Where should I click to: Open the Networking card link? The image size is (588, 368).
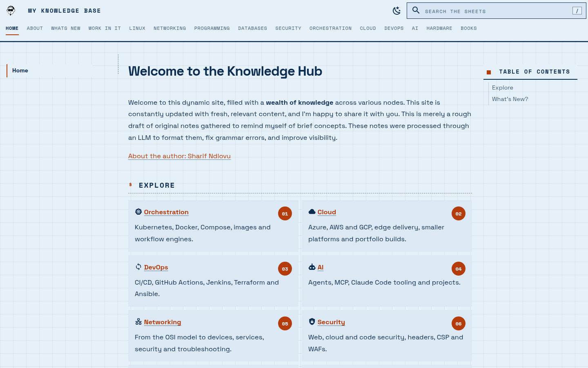tap(163, 322)
